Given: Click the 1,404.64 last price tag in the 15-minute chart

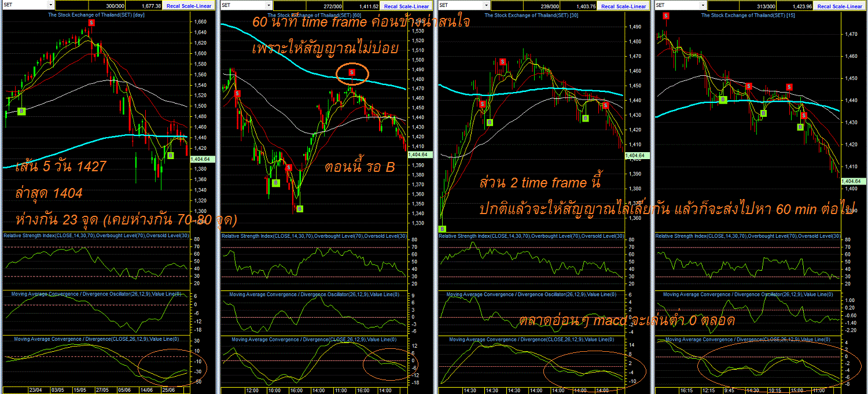Looking at the screenshot, I should click(x=854, y=181).
